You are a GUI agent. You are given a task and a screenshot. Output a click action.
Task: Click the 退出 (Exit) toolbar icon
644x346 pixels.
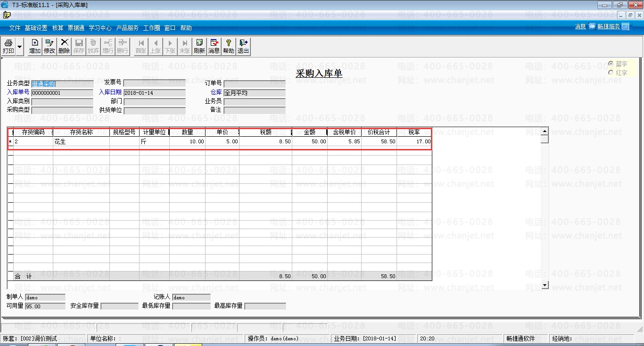(243, 46)
